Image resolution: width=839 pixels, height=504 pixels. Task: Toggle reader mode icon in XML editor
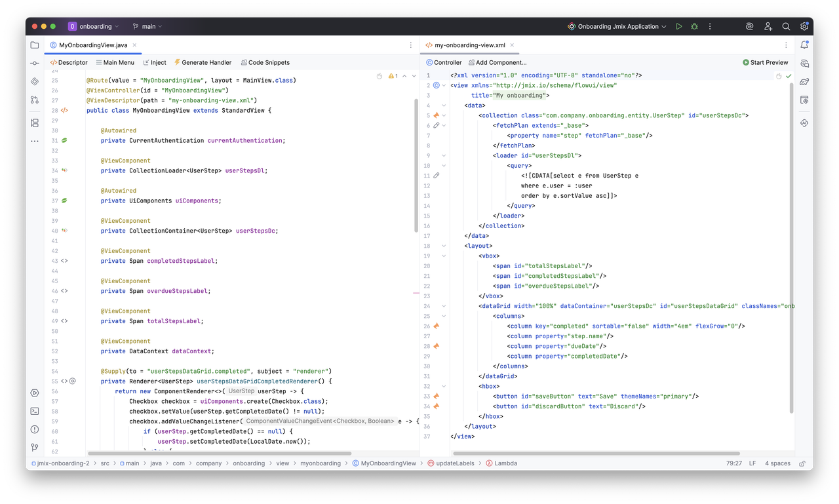tap(779, 76)
